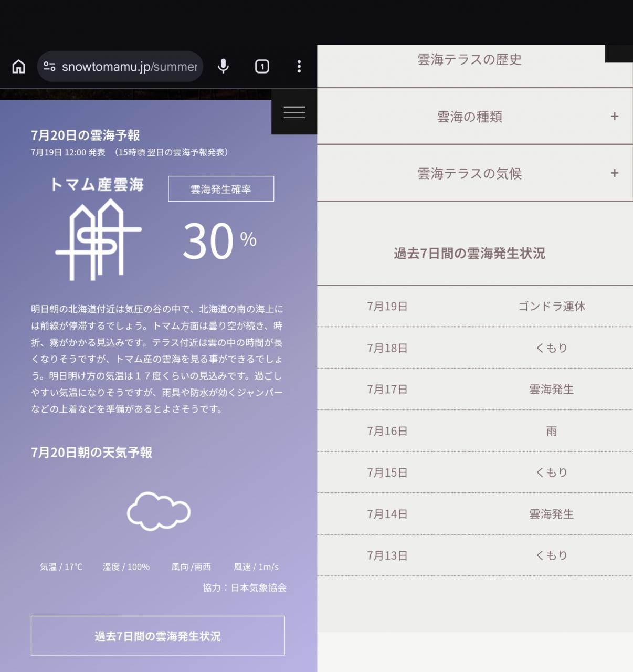Select the 7月18日 row date

387,348
